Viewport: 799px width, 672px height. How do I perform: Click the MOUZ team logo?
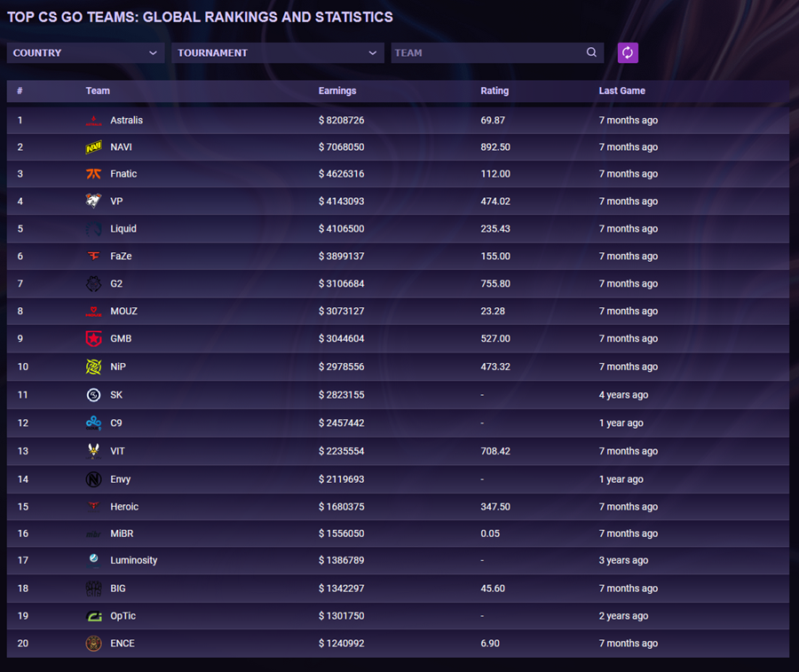93,312
